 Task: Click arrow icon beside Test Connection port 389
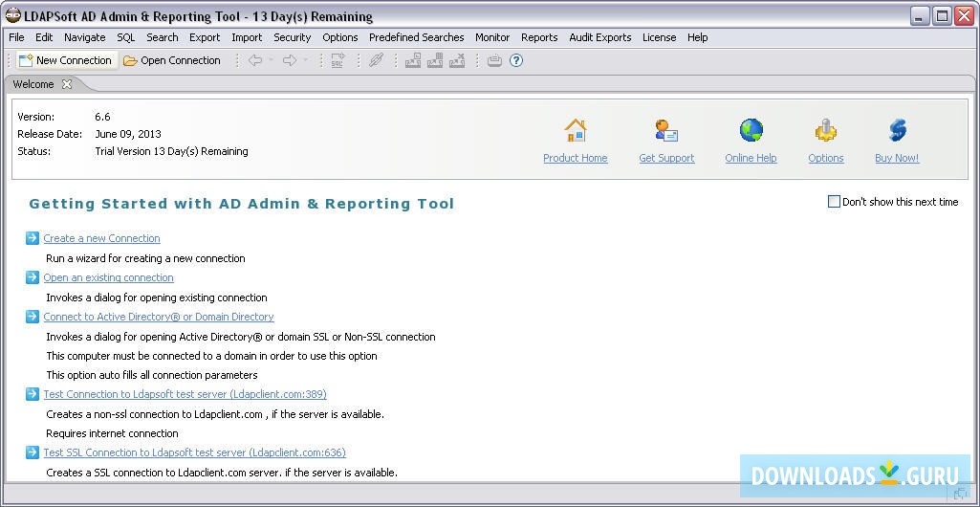coord(33,394)
